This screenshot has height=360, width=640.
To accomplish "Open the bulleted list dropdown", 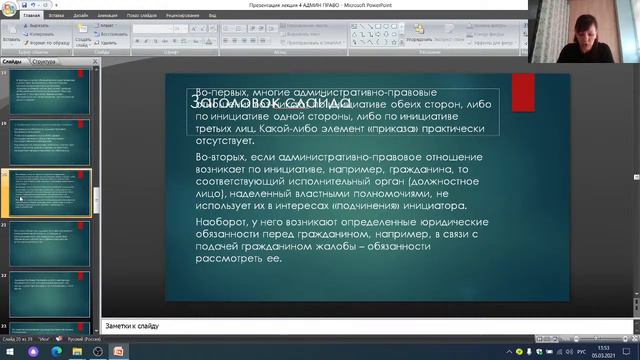I will (x=228, y=28).
